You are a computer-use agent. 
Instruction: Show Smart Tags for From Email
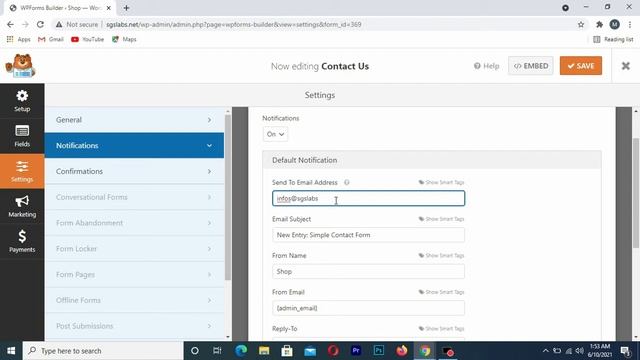point(441,292)
